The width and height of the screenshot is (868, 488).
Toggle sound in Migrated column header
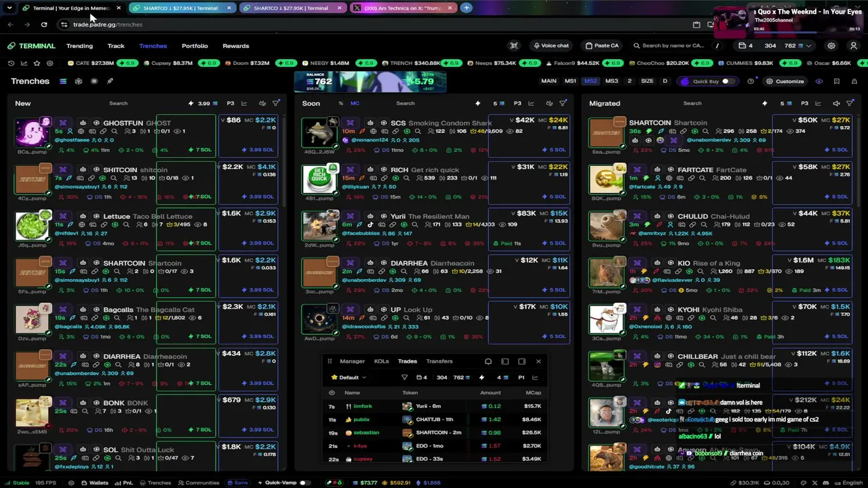click(836, 104)
